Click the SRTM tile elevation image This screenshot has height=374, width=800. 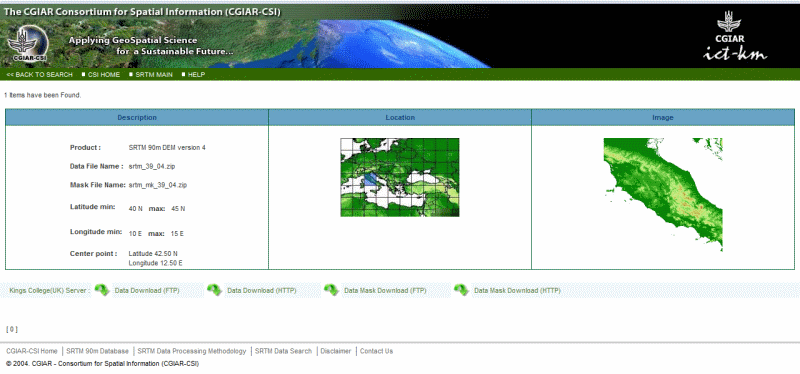tap(663, 194)
